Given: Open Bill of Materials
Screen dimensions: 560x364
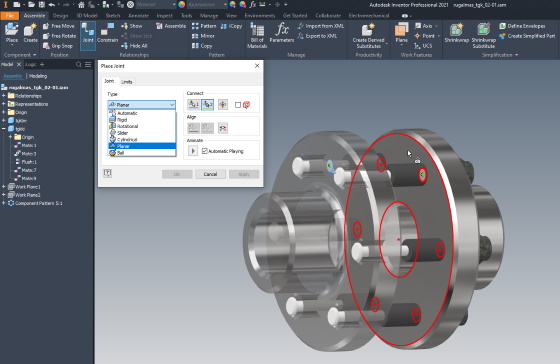Looking at the screenshot, I should pos(257,35).
